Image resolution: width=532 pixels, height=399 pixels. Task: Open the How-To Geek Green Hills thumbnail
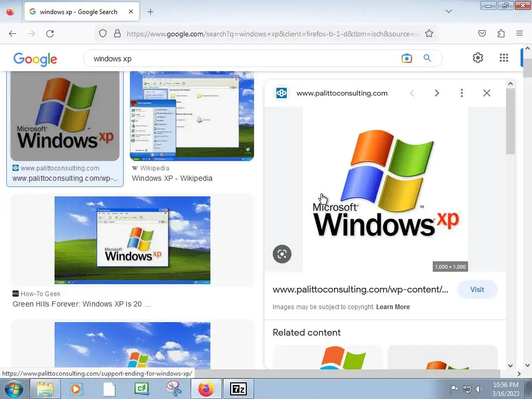(132, 240)
